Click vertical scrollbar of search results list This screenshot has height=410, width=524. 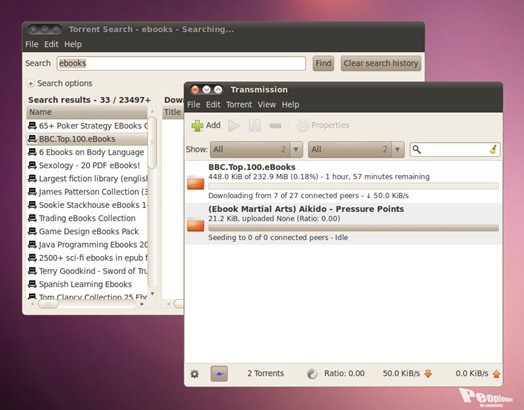coord(152,143)
